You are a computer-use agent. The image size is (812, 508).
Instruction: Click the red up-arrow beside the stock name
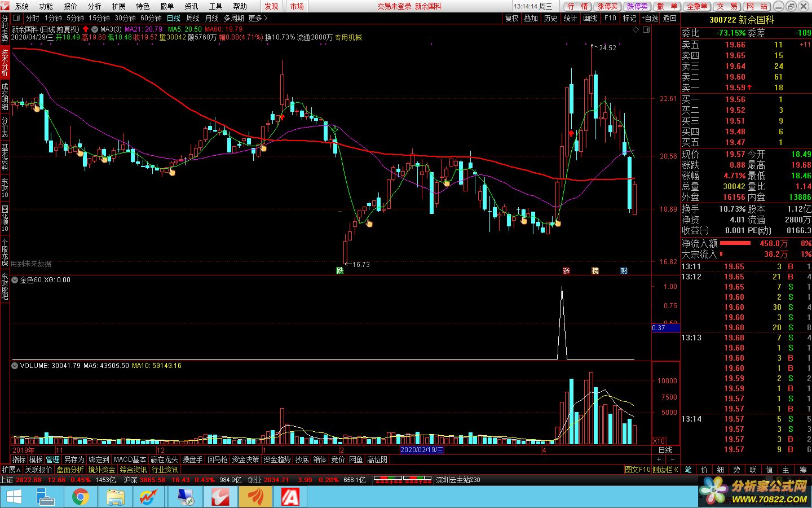pos(86,29)
